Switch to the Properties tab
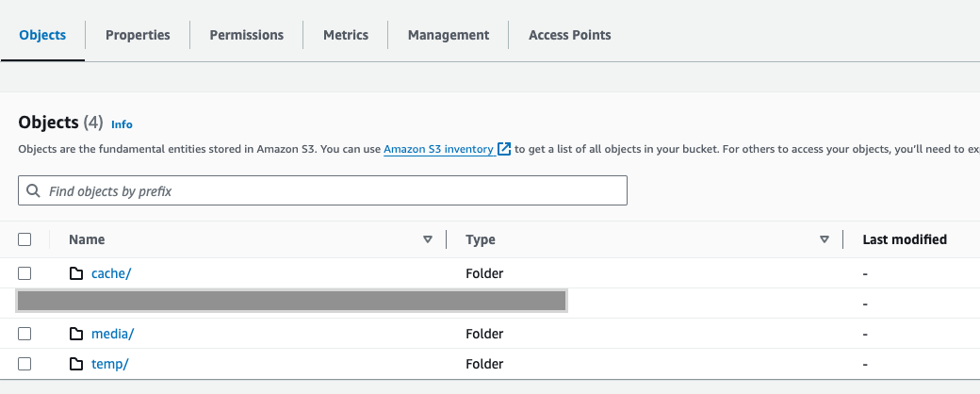This screenshot has height=394, width=980. [138, 35]
